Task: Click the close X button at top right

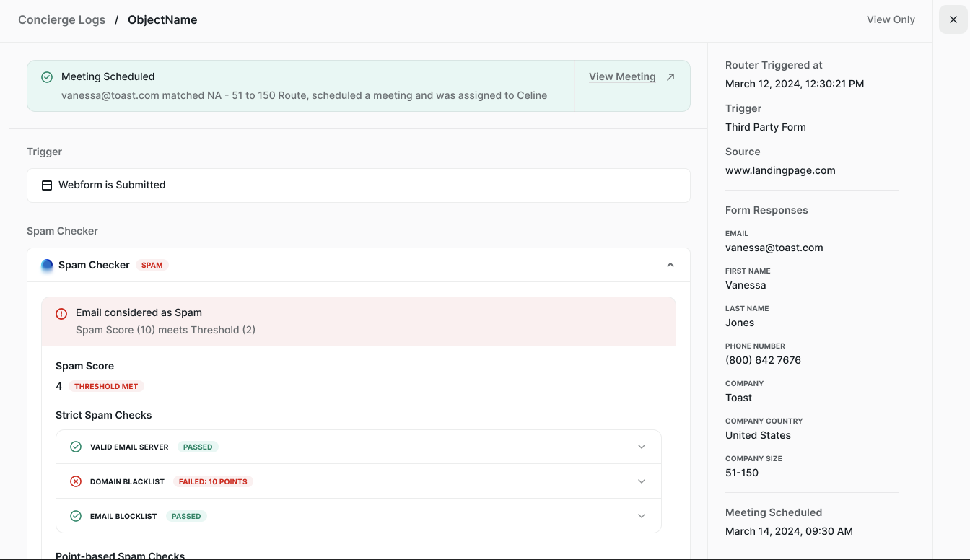Action: point(953,19)
